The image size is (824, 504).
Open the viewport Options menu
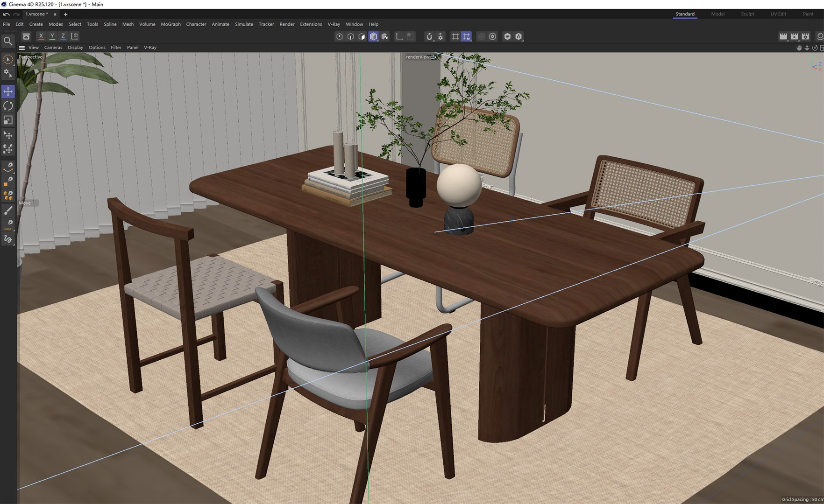coord(97,48)
